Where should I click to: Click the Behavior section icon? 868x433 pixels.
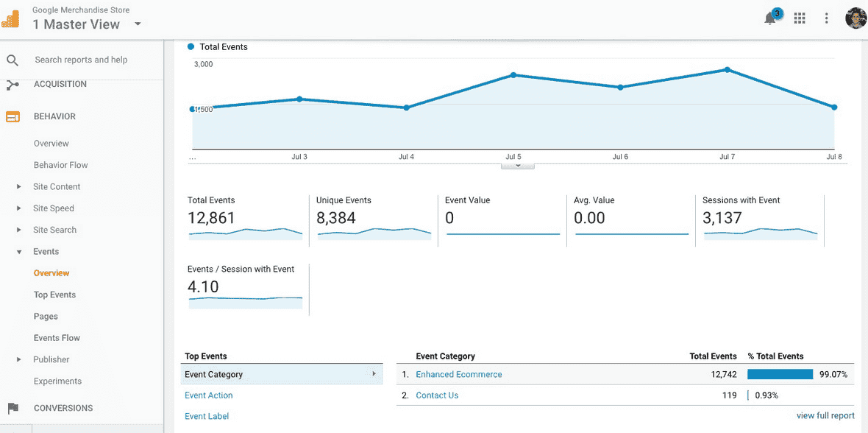pos(13,116)
